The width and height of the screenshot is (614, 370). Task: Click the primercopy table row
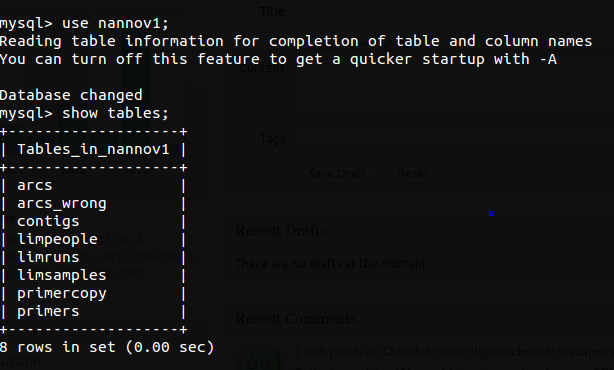point(93,293)
